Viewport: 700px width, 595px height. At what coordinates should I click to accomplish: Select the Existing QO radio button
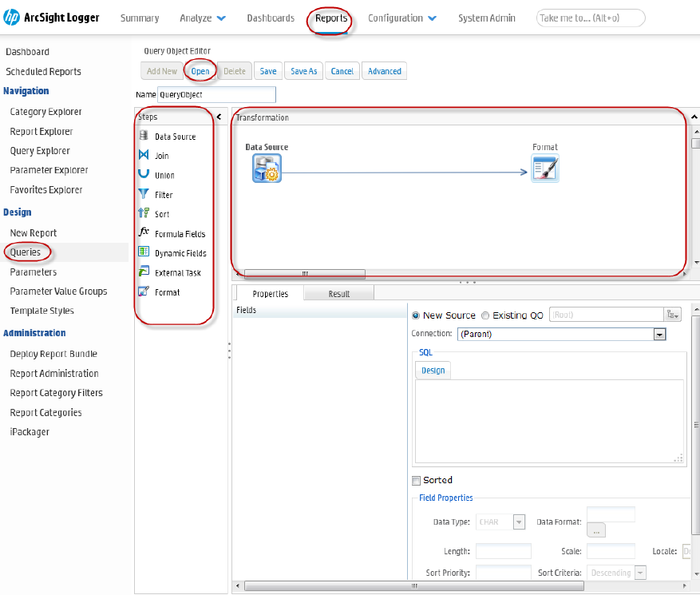tap(485, 315)
